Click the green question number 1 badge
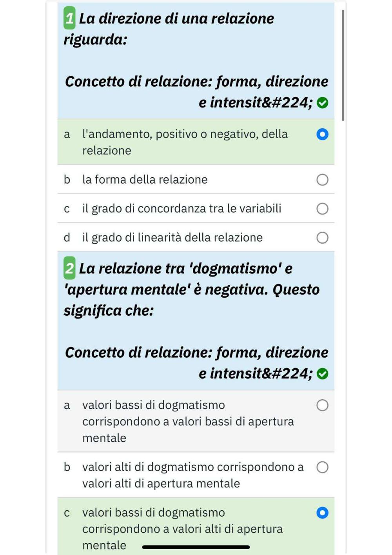 pyautogui.click(x=69, y=18)
